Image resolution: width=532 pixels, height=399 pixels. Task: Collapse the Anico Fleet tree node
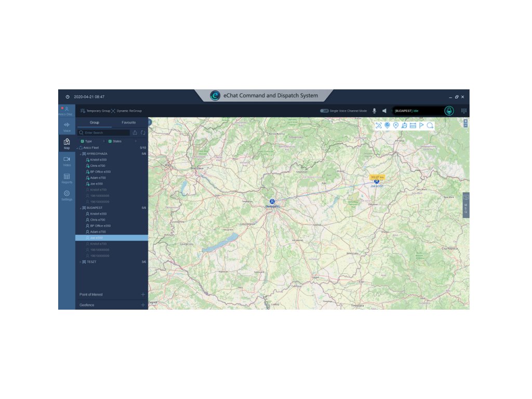(x=77, y=148)
